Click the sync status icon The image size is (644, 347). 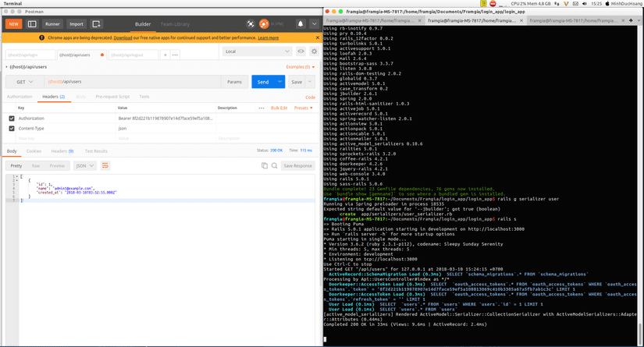click(265, 24)
